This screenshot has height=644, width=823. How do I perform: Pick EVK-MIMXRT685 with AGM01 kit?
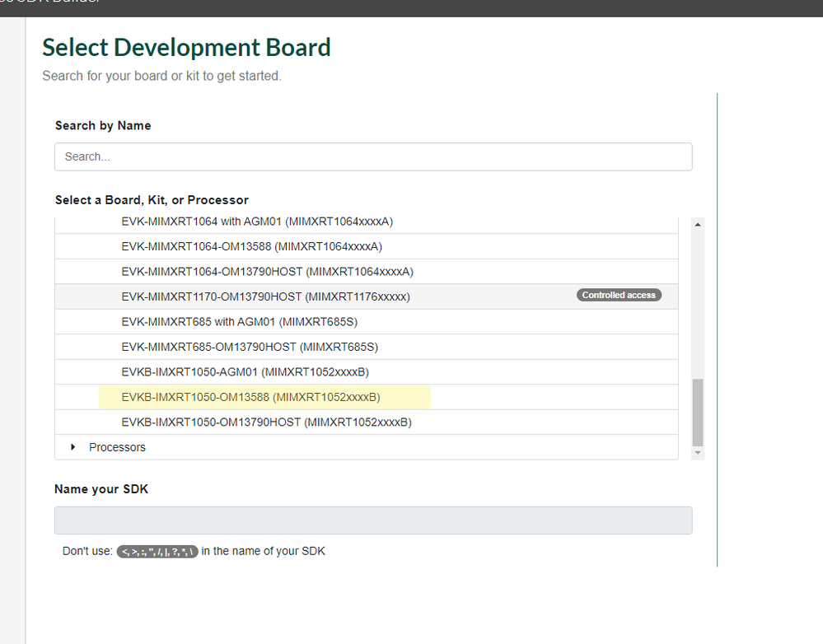[239, 322]
